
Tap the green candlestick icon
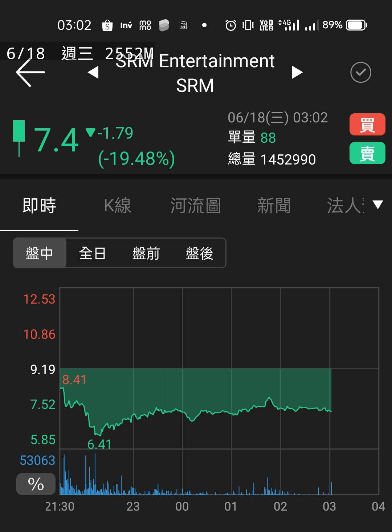[19, 138]
